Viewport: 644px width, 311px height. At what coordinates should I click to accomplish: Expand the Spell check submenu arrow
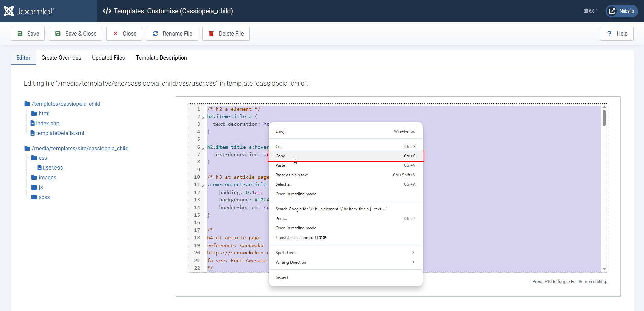[x=413, y=253]
